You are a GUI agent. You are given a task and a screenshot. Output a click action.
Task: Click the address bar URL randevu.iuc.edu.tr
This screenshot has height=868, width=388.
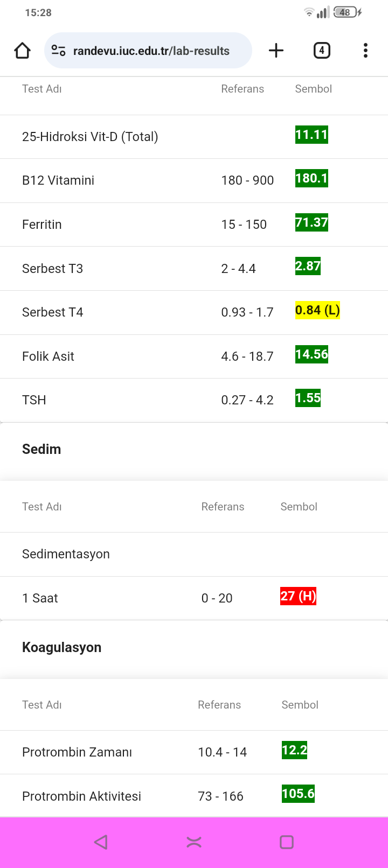tap(151, 51)
